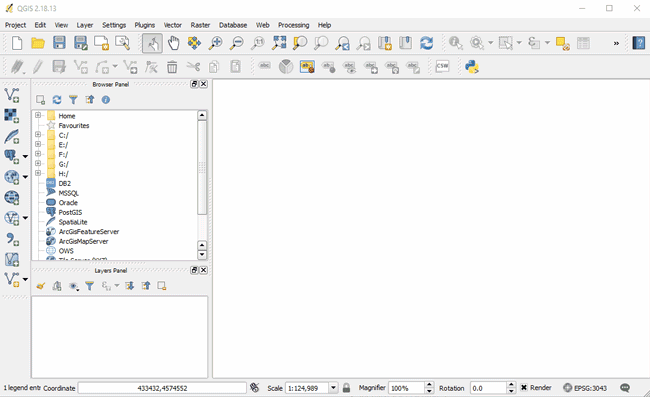
Task: Click the Coordinate input field
Action: pyautogui.click(x=162, y=388)
